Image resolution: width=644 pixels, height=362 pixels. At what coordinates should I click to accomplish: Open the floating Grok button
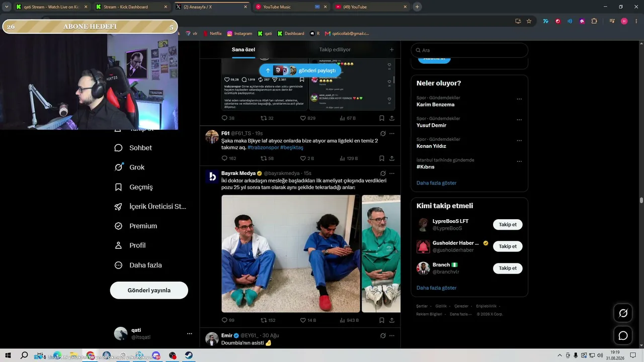click(623, 313)
